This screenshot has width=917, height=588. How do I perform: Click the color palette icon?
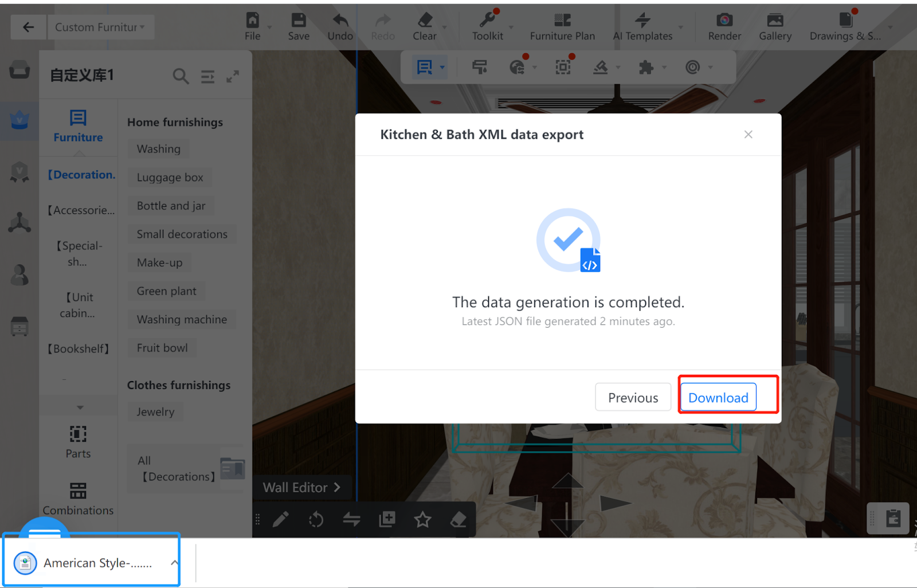click(517, 68)
